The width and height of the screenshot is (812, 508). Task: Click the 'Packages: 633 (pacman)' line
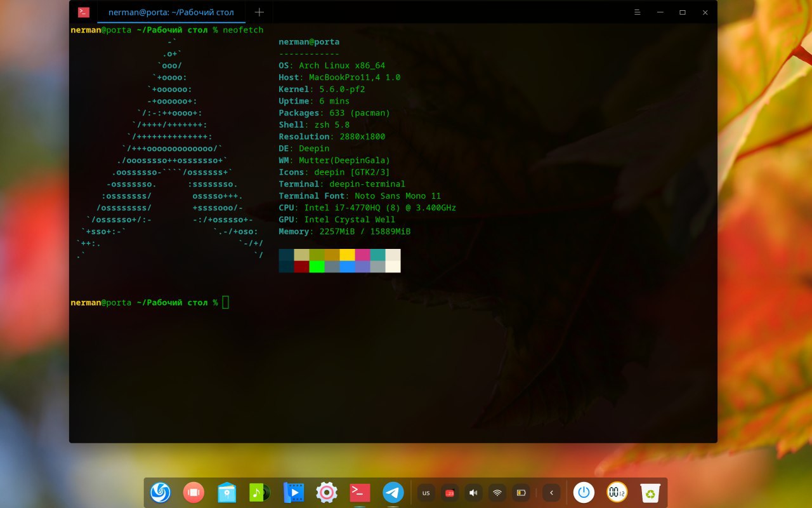coord(334,113)
